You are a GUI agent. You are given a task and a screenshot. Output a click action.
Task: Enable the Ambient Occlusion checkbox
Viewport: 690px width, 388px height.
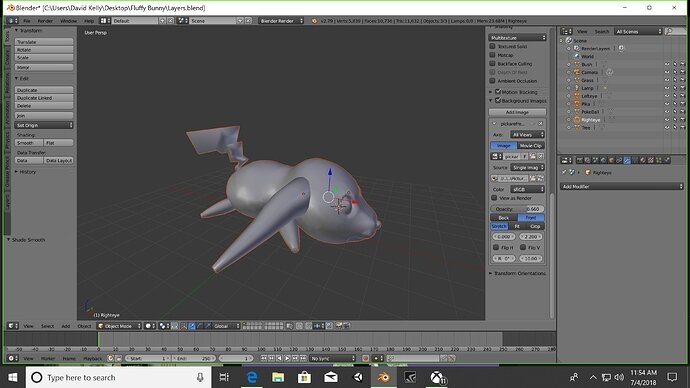(x=492, y=81)
